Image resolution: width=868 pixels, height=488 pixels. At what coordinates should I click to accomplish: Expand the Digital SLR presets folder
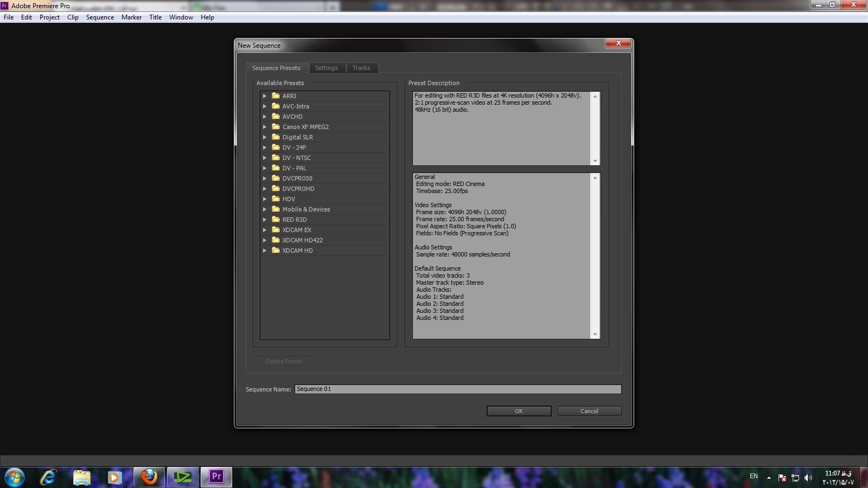tap(265, 137)
